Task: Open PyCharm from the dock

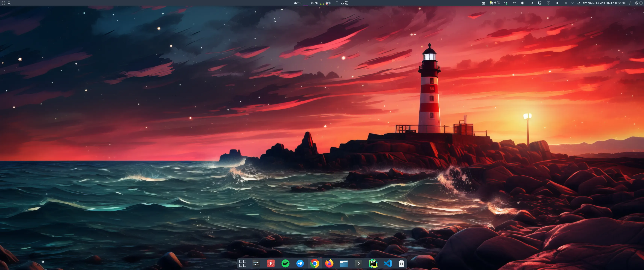Action: pos(373,263)
